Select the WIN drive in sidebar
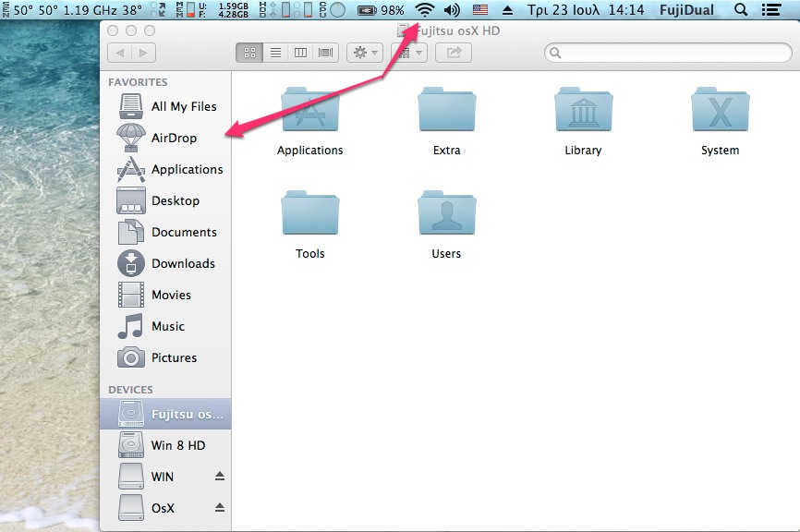This screenshot has height=532, width=800. [147, 477]
